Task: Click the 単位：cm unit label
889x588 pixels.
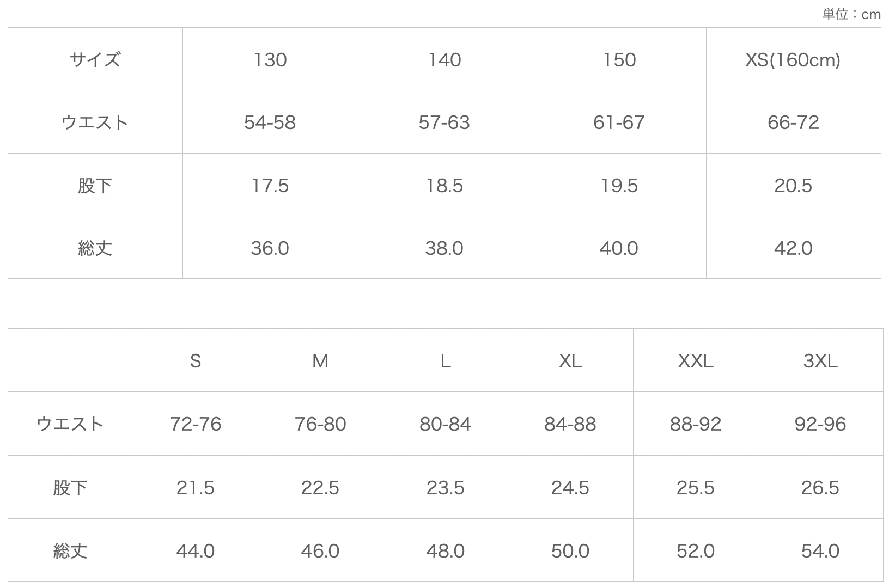Action: [x=851, y=14]
